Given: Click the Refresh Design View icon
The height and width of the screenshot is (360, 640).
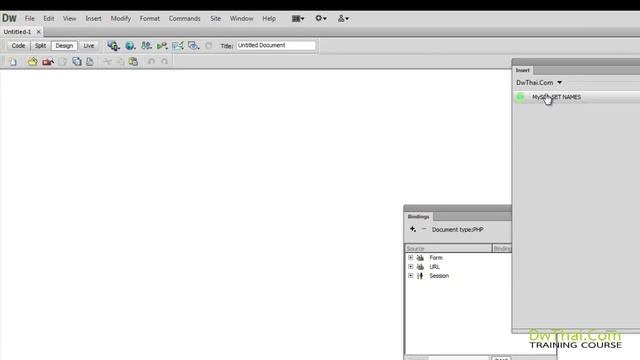Looking at the screenshot, I should [209, 46].
